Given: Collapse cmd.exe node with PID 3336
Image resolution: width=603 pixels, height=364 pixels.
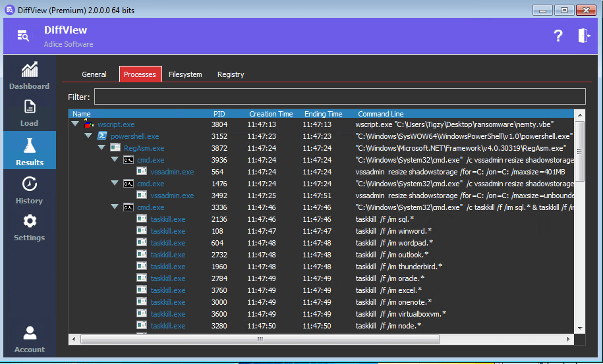Looking at the screenshot, I should pos(115,207).
